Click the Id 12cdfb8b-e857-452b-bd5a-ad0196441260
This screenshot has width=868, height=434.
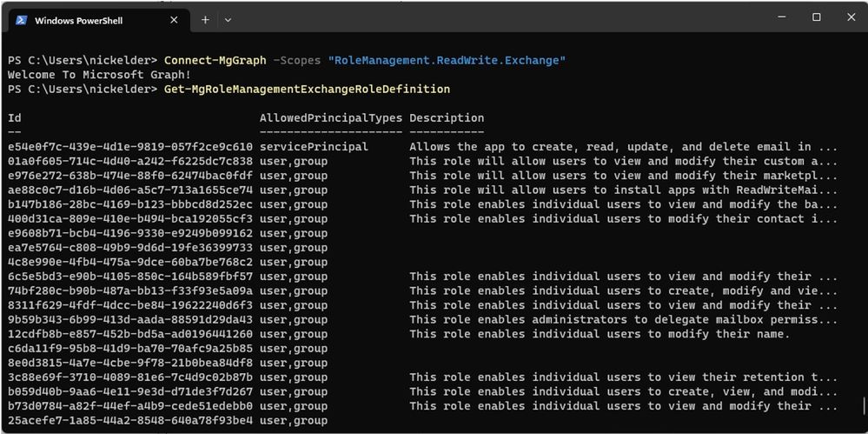point(130,334)
